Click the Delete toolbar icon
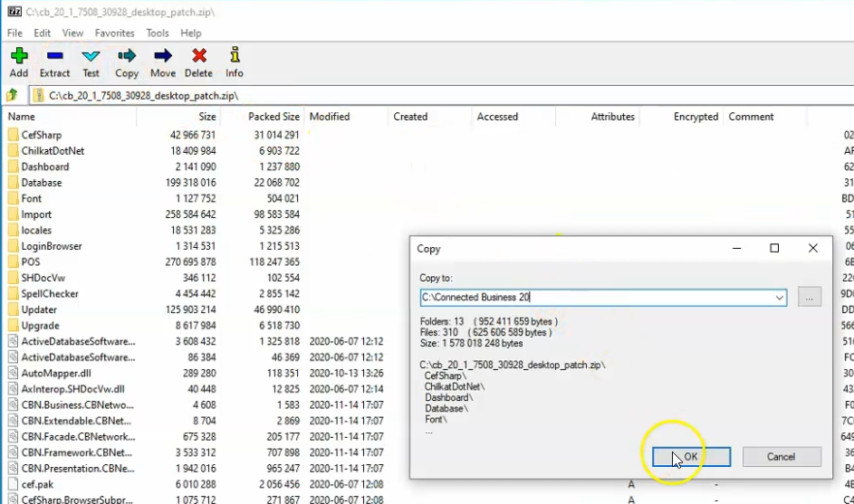This screenshot has width=854, height=504. (198, 62)
